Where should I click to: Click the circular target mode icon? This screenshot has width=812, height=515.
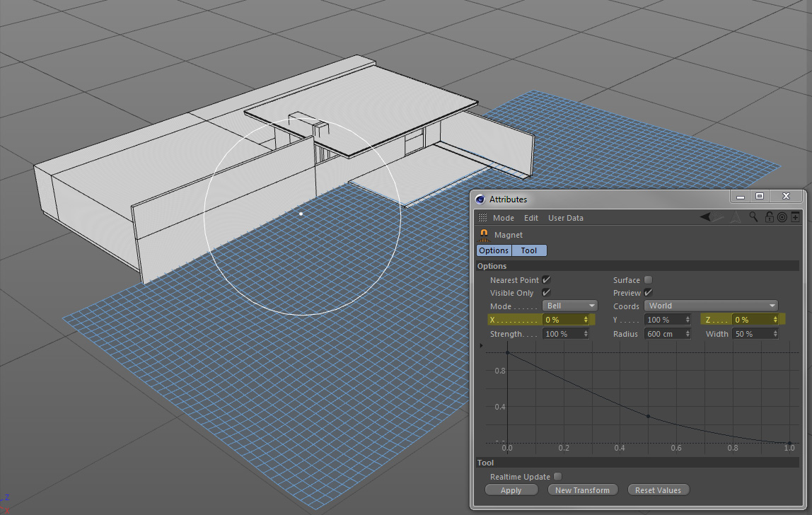[782, 217]
